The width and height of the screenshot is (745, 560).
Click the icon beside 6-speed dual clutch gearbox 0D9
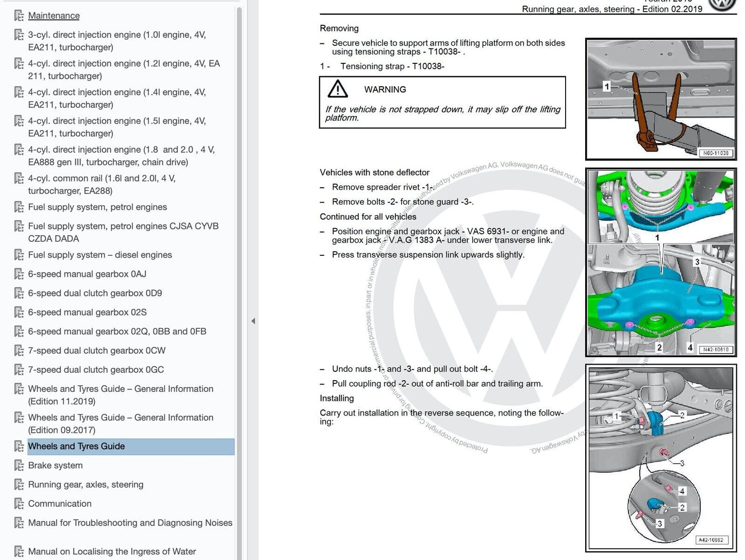coord(19,293)
